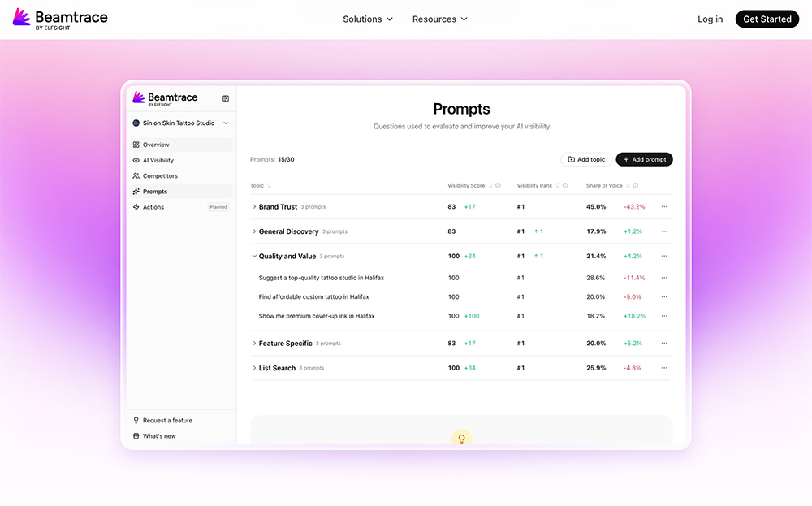Click the Add prompt button
Screen dimensions: 812x506
[644, 159]
